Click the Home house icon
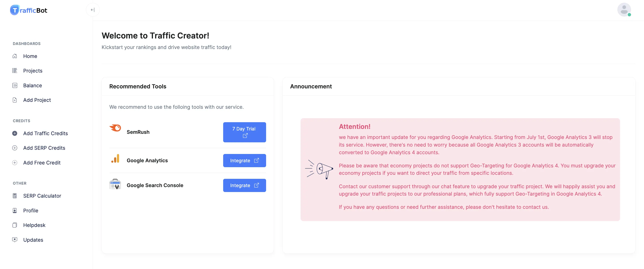644x269 pixels. pyautogui.click(x=15, y=56)
